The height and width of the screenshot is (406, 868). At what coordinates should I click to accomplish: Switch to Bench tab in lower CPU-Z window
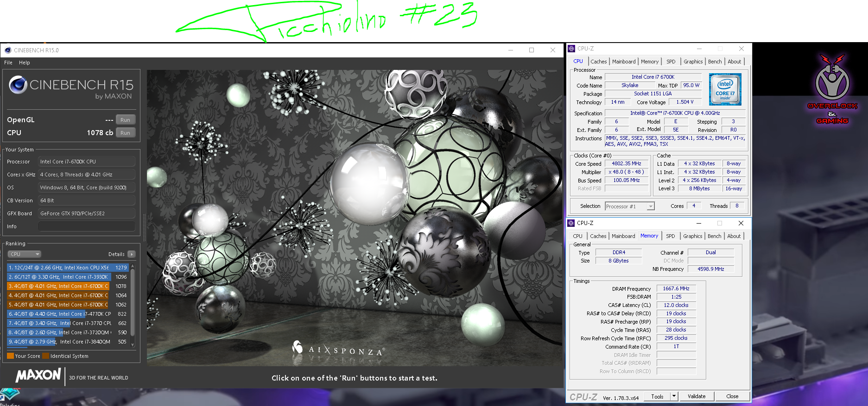click(714, 236)
